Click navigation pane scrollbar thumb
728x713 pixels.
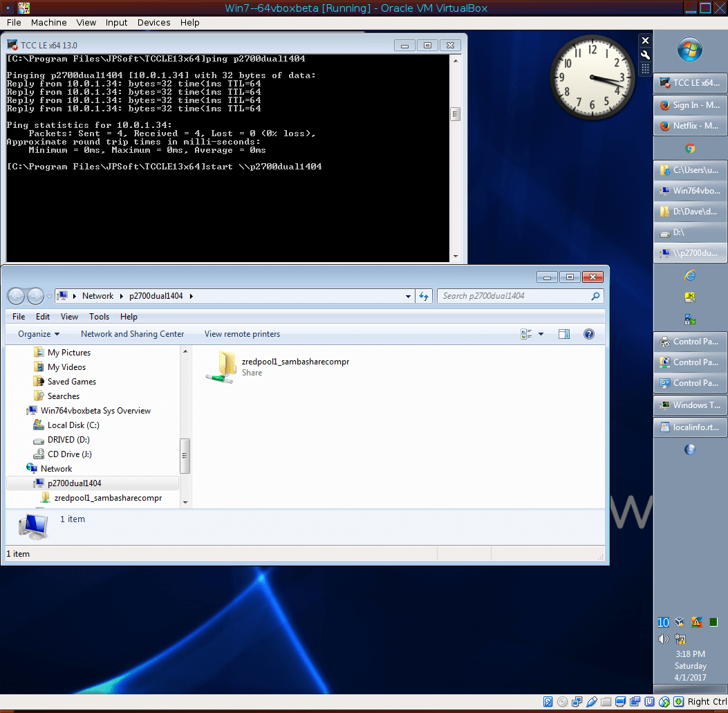coord(185,456)
